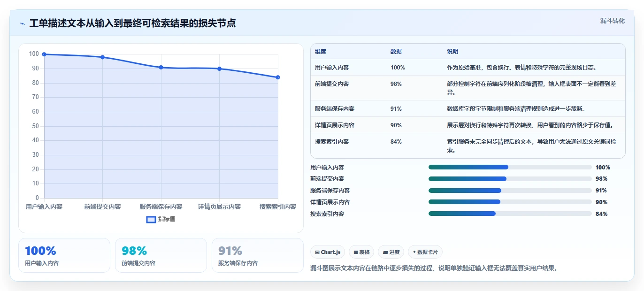644x291 pixels.
Task: Click the lightning icon beside the page title
Action: point(23,23)
